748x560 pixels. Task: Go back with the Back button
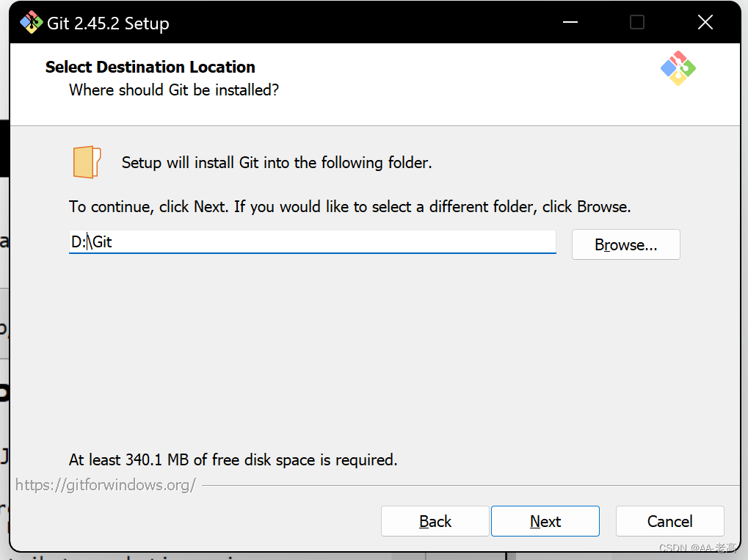pyautogui.click(x=435, y=521)
